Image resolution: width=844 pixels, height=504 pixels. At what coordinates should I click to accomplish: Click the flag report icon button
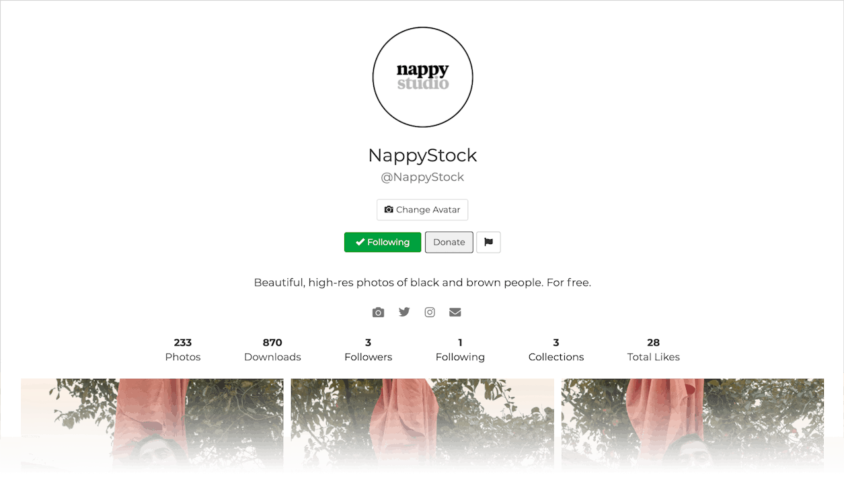coord(488,242)
